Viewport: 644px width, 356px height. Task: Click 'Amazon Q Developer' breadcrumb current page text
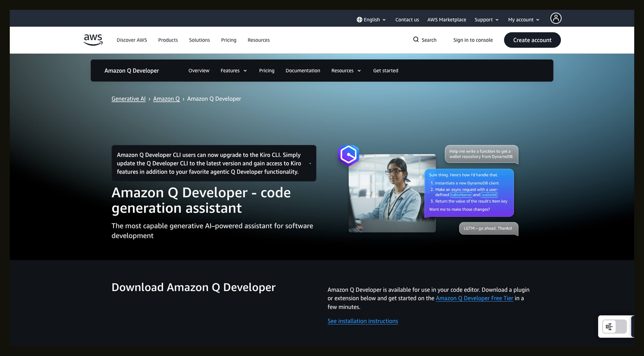214,99
